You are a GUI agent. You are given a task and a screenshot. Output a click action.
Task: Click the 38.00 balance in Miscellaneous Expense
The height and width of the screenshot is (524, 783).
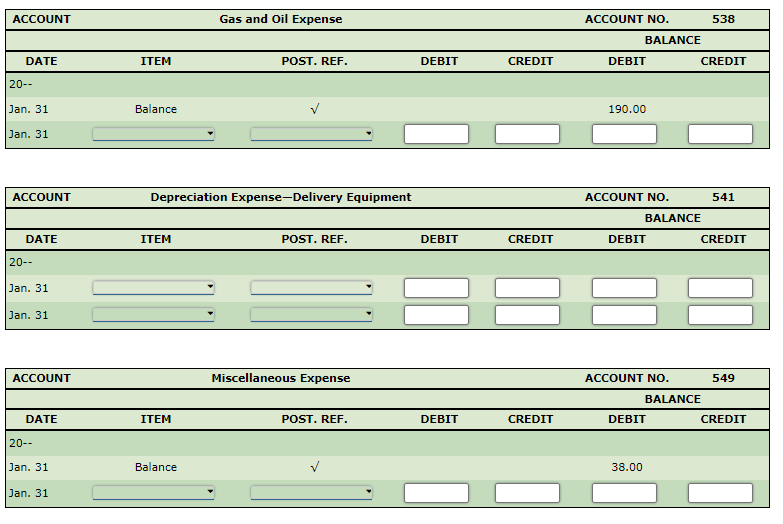(x=627, y=467)
